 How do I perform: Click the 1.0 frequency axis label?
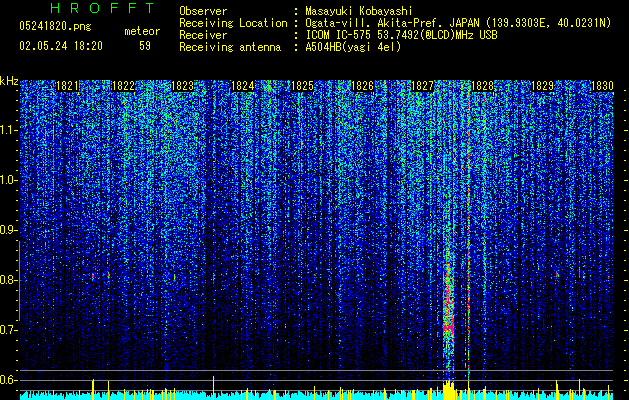tap(9, 180)
